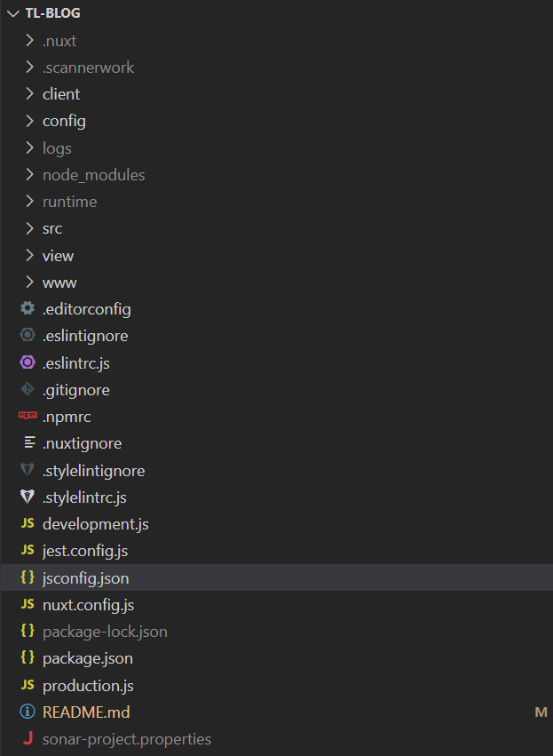Click the red J icon for sonar-project.properties
The height and width of the screenshot is (756, 553).
(x=28, y=738)
